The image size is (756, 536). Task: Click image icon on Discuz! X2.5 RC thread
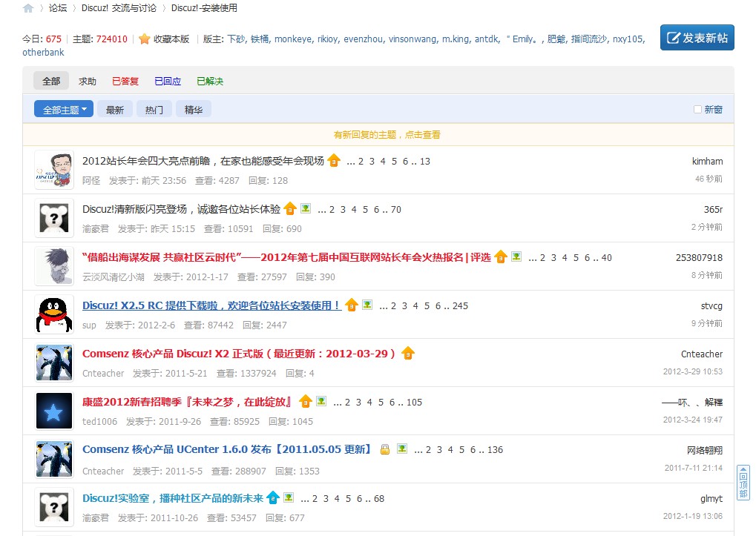coord(367,305)
